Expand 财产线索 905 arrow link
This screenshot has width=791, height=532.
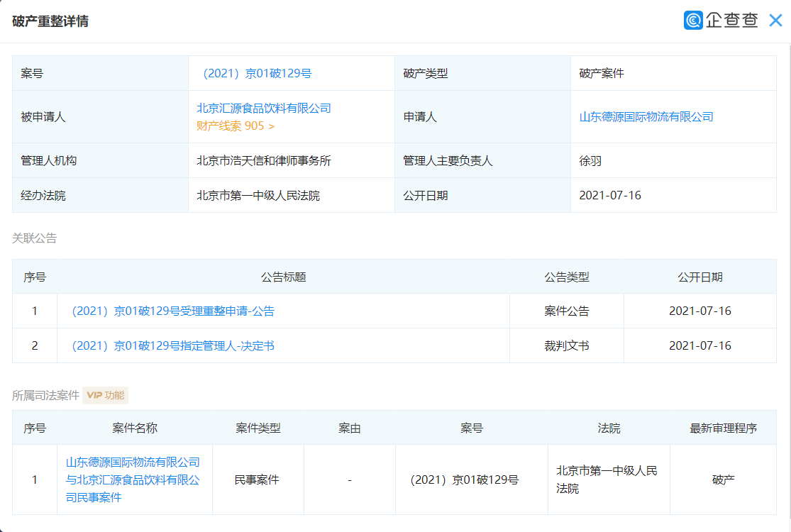click(236, 126)
